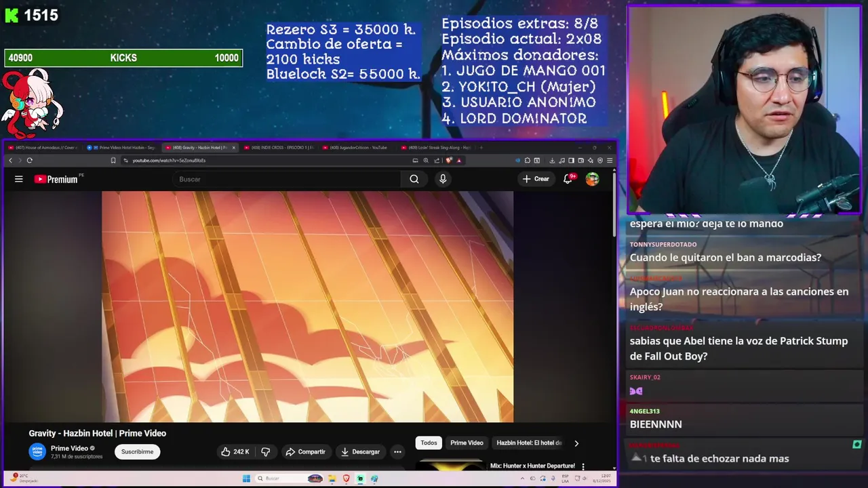The width and height of the screenshot is (868, 488).
Task: Click the streamer webcam feed
Action: [x=744, y=110]
